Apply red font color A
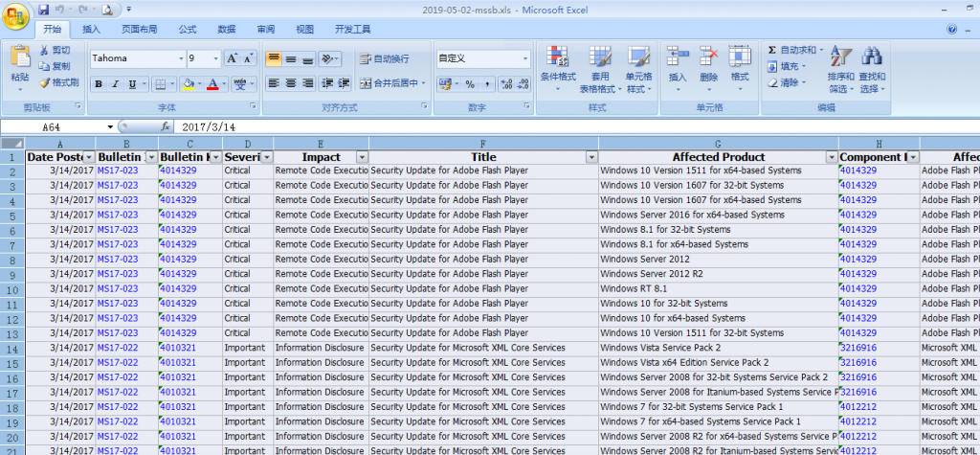Image resolution: width=980 pixels, height=455 pixels. point(213,84)
